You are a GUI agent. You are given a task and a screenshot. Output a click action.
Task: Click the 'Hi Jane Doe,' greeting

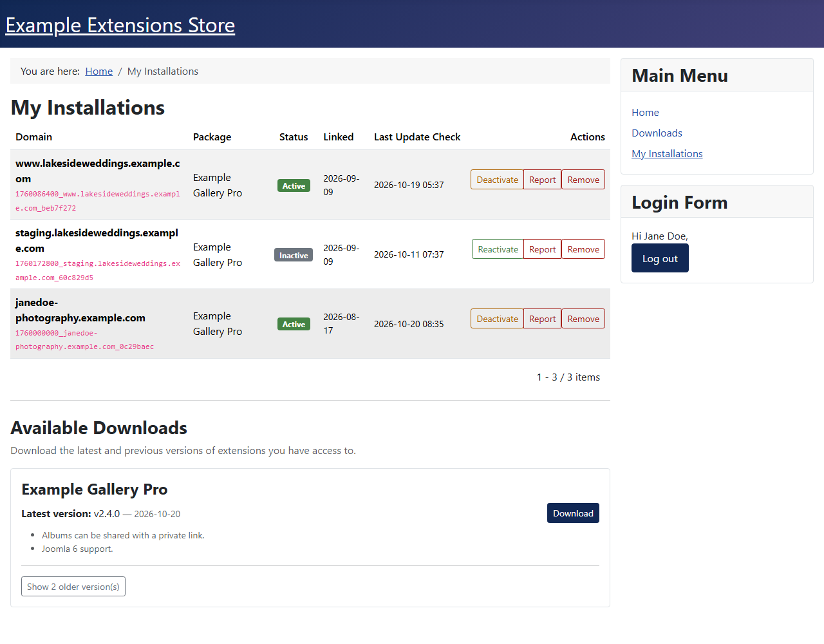pyautogui.click(x=660, y=236)
